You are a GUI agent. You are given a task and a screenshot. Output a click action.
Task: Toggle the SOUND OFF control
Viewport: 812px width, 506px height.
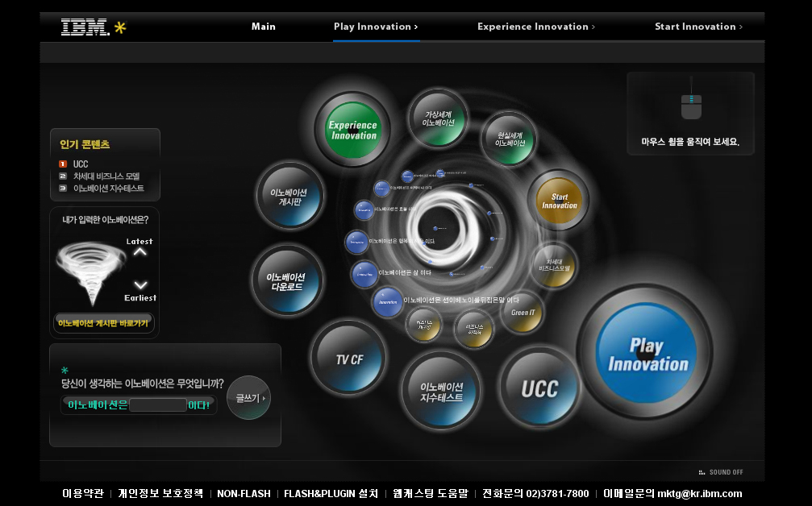click(721, 472)
